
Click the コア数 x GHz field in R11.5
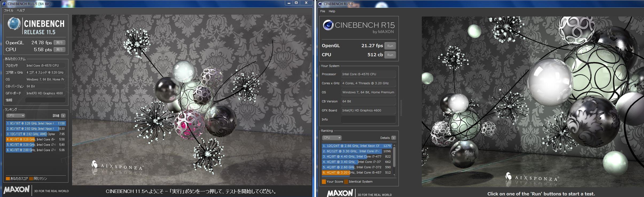click(45, 73)
